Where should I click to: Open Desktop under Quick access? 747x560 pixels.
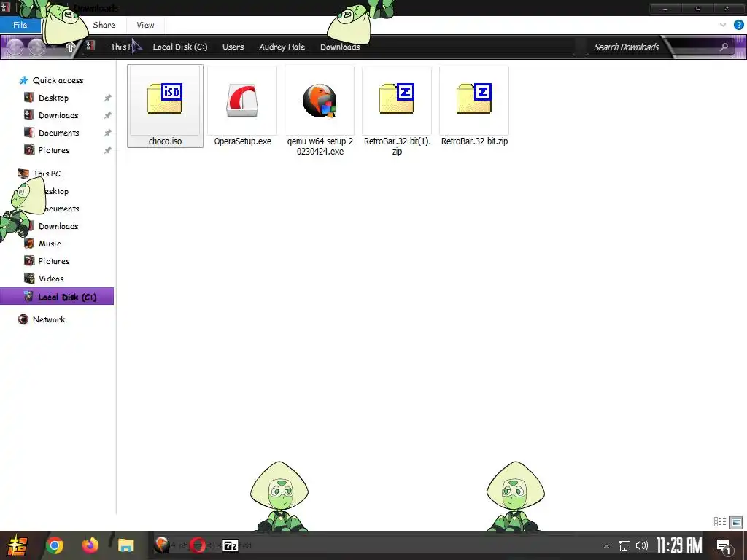pyautogui.click(x=53, y=98)
